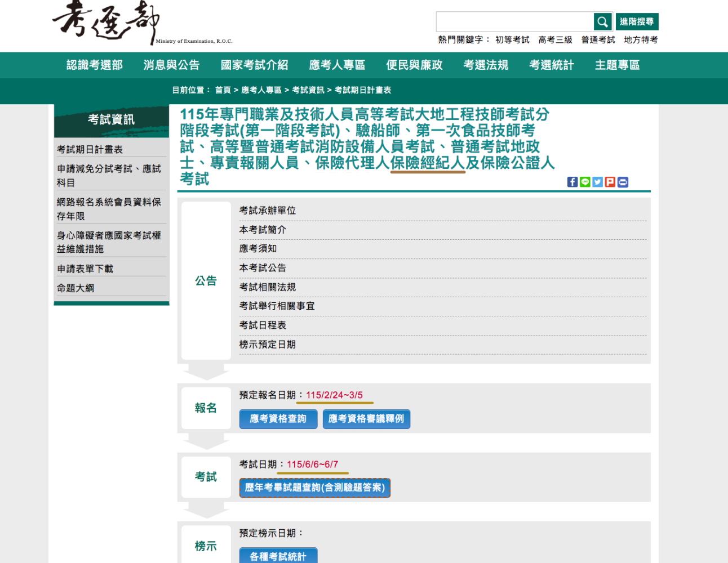Click the search magnifier icon

point(602,22)
